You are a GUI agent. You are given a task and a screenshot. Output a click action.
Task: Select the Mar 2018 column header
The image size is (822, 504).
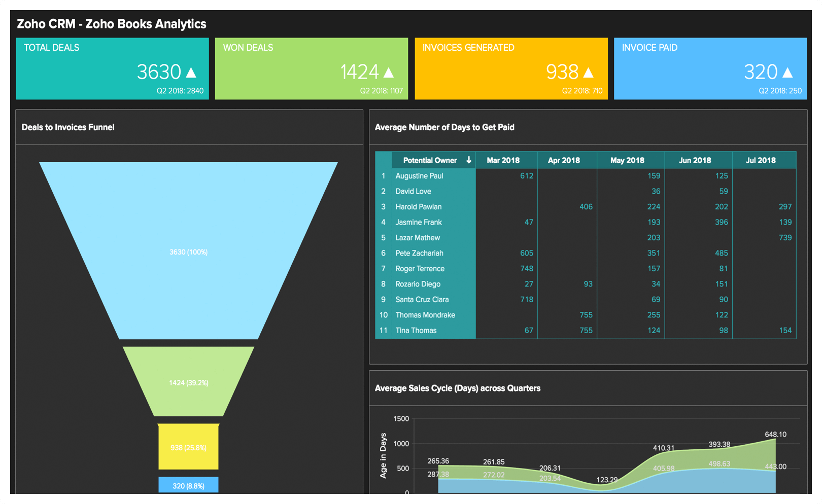tap(503, 160)
